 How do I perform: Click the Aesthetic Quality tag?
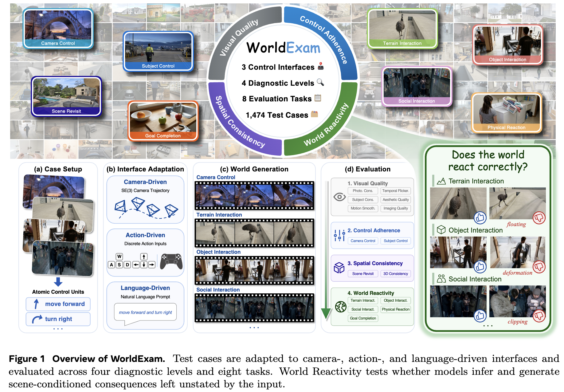click(396, 200)
